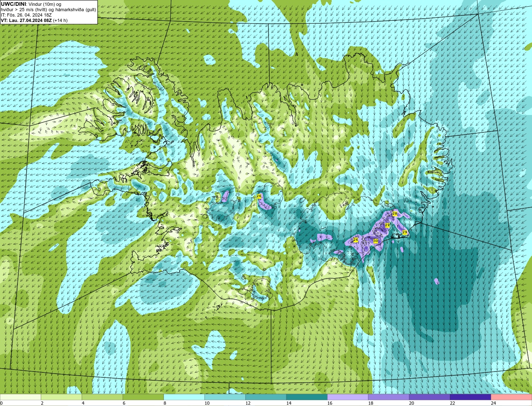This screenshot has height=406, width=532.
Task: Click the '24' legend scale value
Action: pyautogui.click(x=493, y=403)
